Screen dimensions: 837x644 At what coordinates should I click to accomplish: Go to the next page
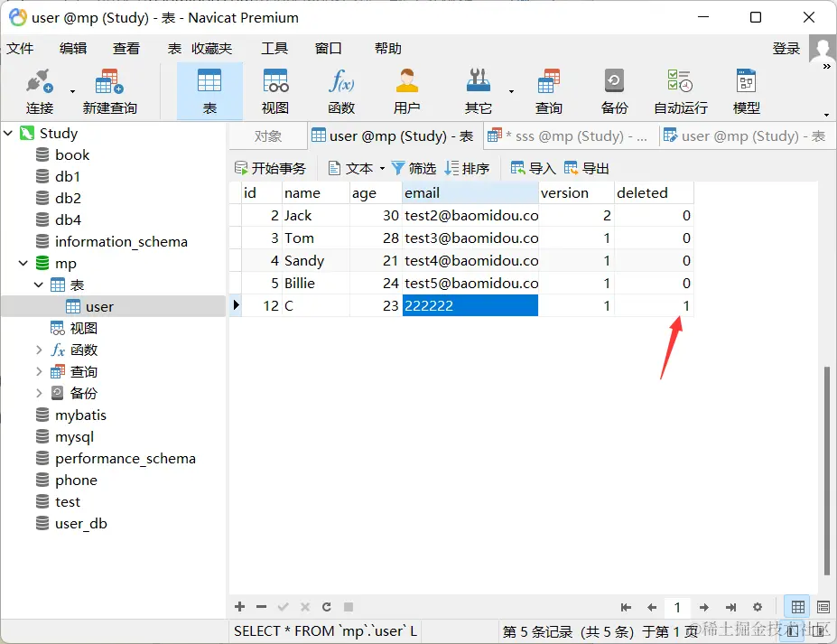703,607
